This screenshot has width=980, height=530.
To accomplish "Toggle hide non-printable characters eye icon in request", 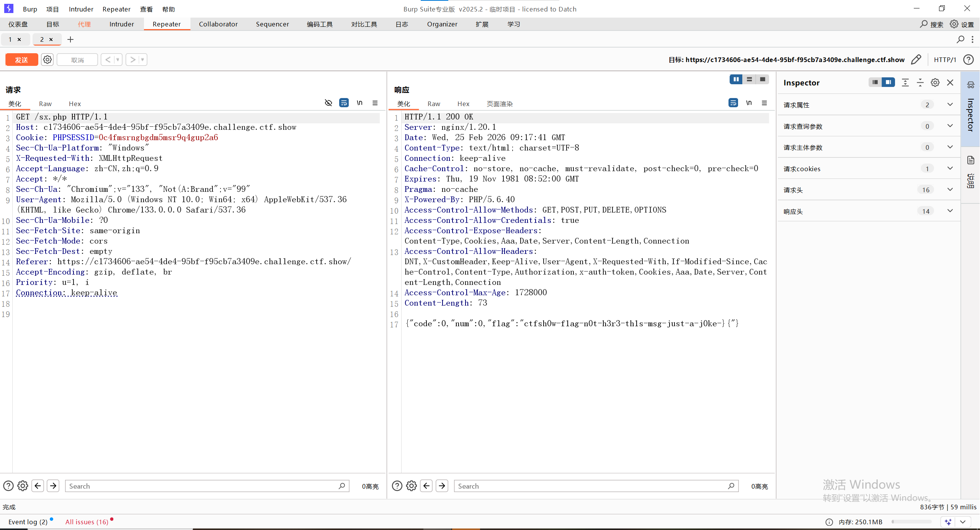I will [x=328, y=103].
